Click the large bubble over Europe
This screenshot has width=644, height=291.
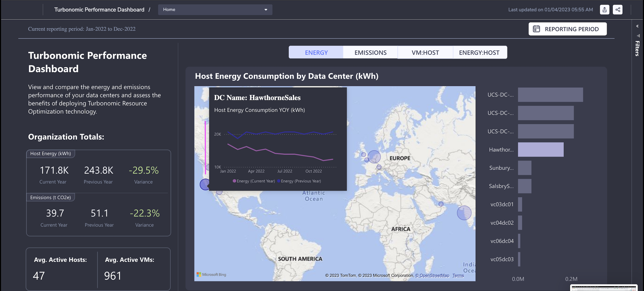click(x=374, y=157)
